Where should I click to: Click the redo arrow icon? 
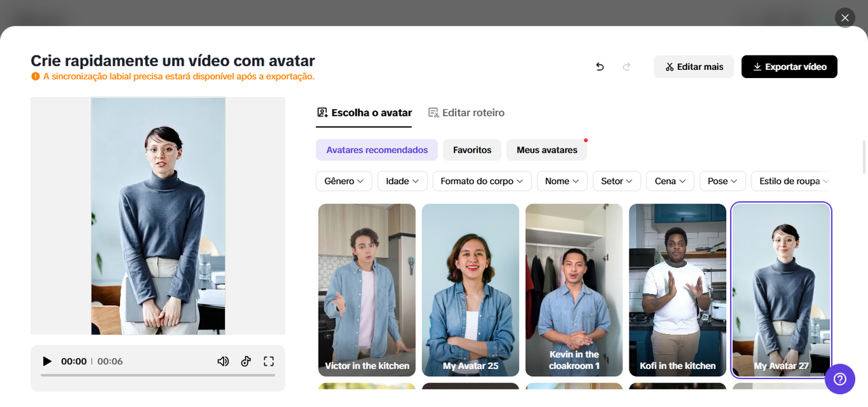(627, 66)
